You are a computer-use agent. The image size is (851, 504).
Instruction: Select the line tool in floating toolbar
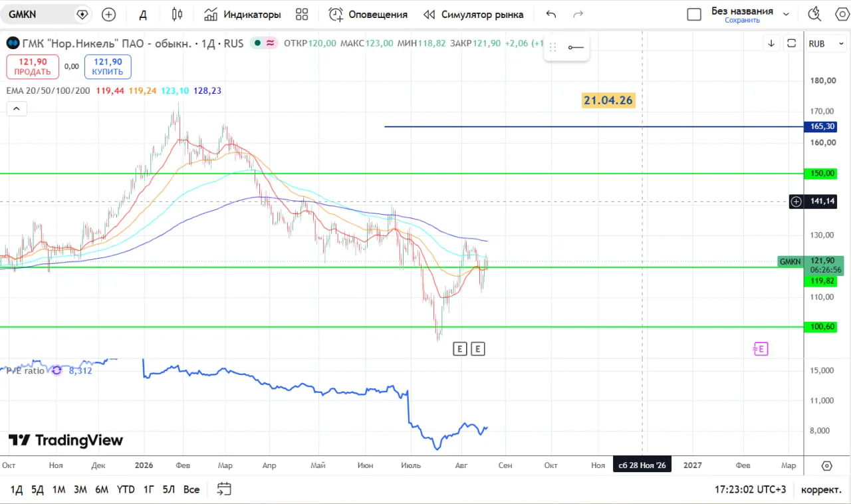point(576,47)
